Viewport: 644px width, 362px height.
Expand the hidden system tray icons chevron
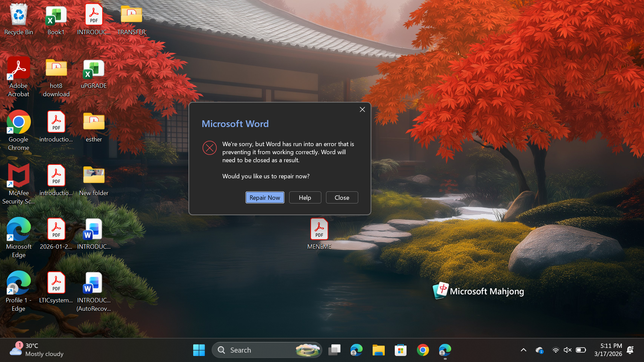tap(523, 350)
